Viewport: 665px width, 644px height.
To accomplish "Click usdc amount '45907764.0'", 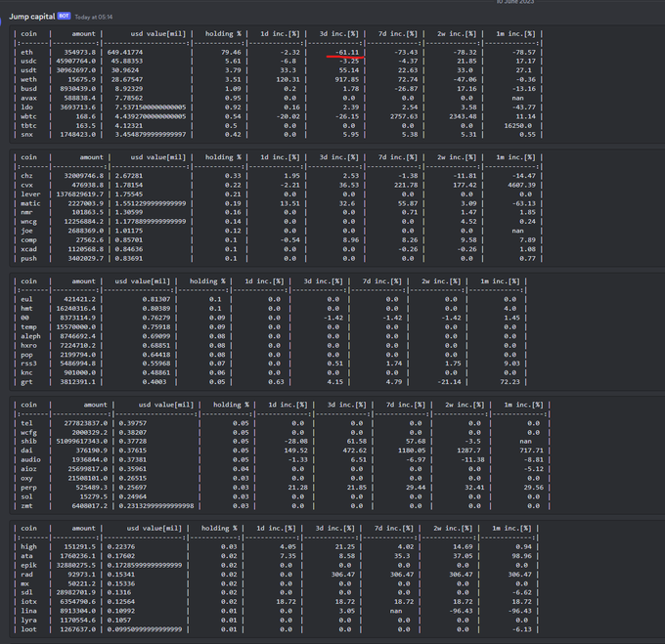I will [76, 61].
